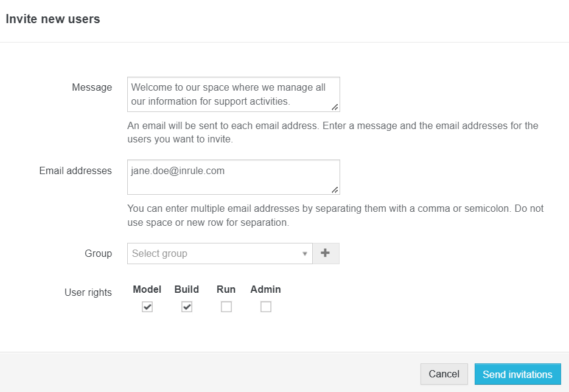Screen dimensions: 569x392
Task: Expand the Group dropdown arrow
Action: click(x=305, y=254)
